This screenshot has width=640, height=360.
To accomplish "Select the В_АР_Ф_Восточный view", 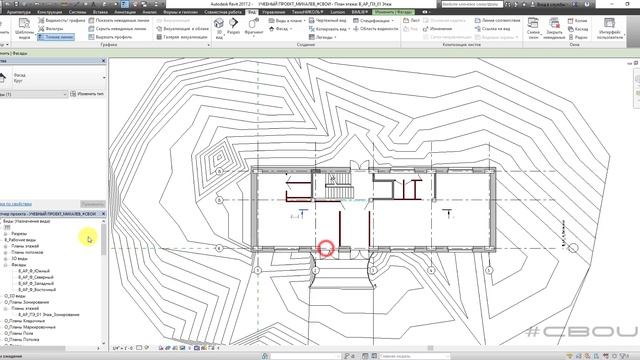I will [x=37, y=290].
